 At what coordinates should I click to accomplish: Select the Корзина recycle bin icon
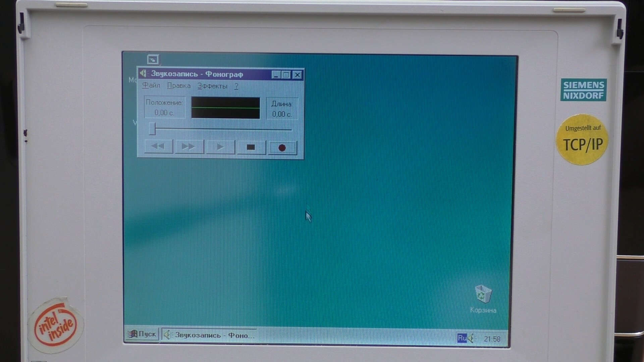483,294
